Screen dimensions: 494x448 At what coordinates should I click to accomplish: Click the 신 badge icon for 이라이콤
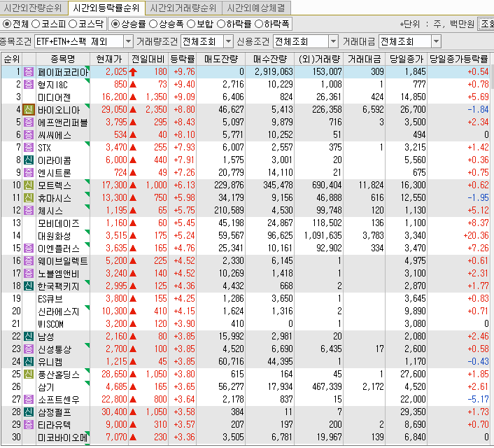29,160
